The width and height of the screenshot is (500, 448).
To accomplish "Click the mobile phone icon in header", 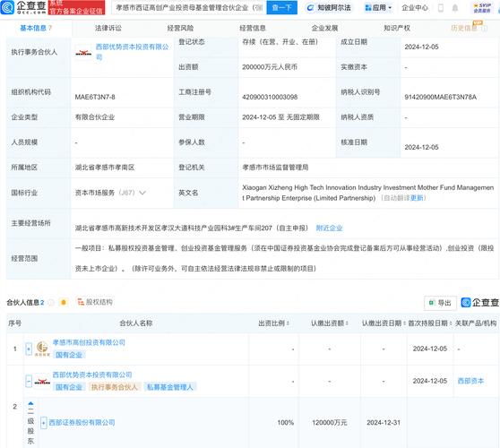I will coord(441,8).
